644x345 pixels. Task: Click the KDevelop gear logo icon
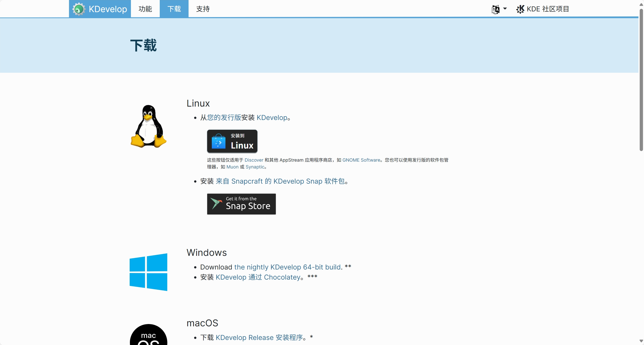79,9
